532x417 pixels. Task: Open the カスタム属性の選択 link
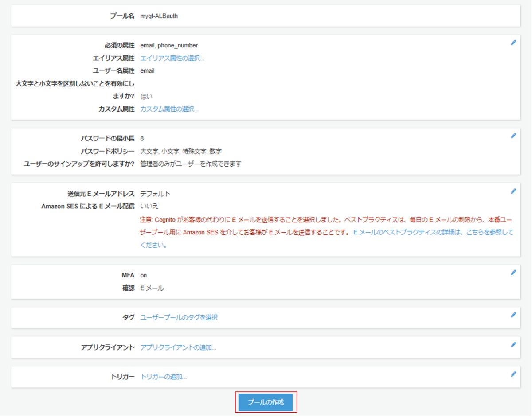tap(170, 109)
